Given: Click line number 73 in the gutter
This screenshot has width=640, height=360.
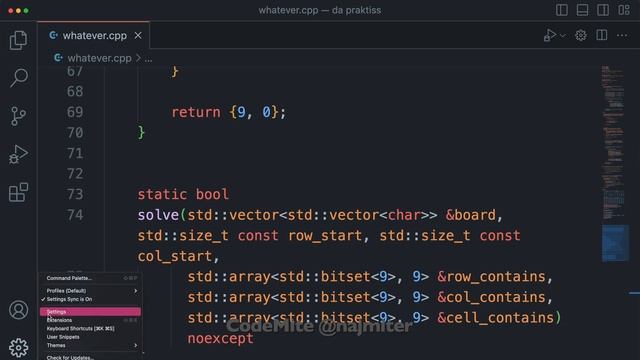Looking at the screenshot, I should [75, 194].
